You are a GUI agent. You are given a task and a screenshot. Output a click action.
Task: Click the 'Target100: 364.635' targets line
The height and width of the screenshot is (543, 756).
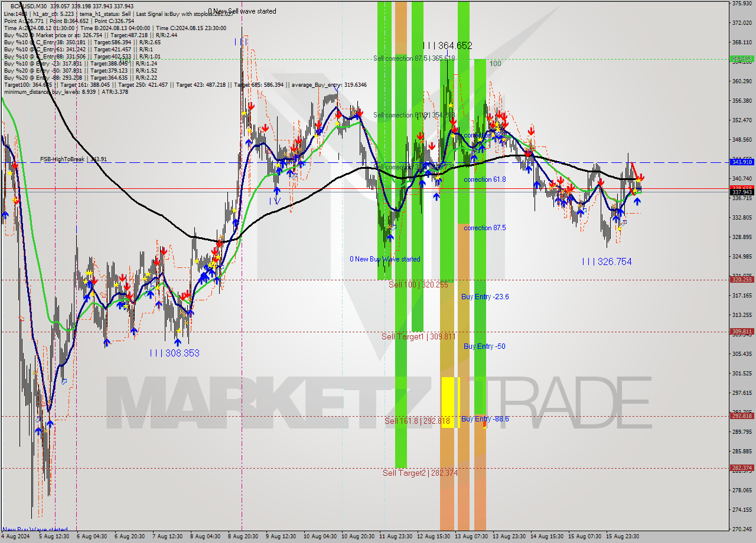(x=185, y=85)
